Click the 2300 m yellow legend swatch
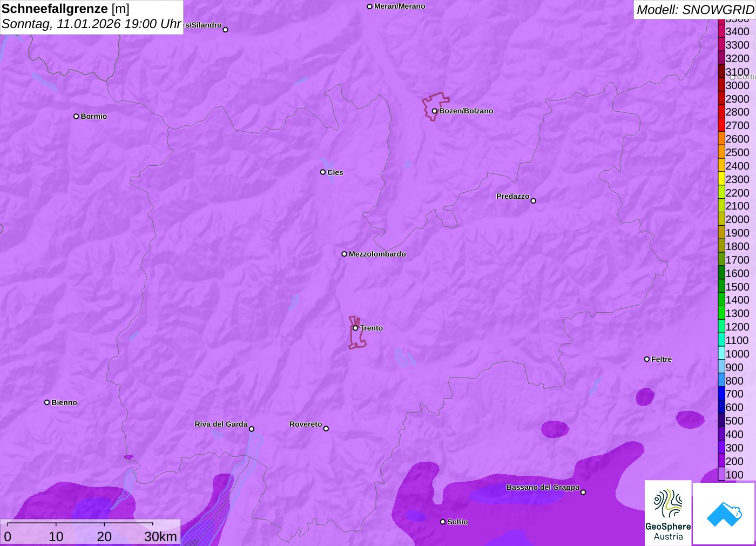756x546 pixels. click(x=721, y=179)
